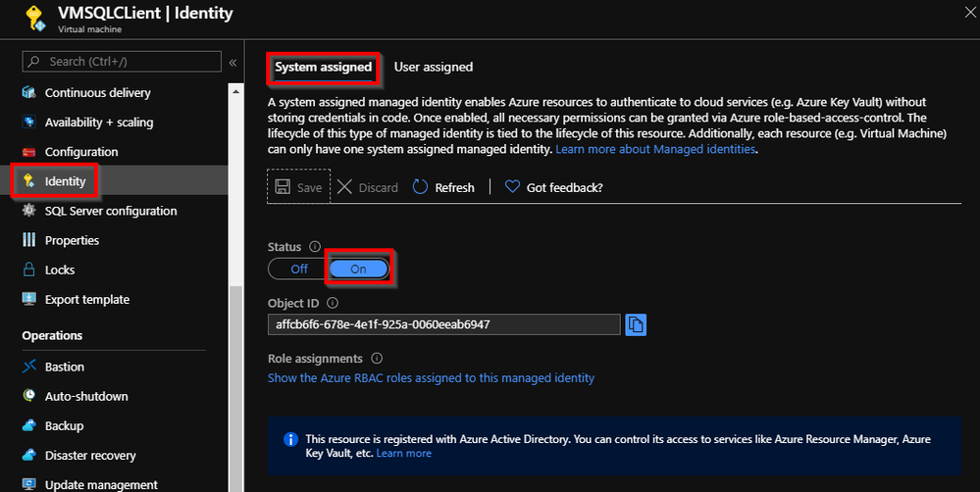Click the Got feedback heart icon
Image resolution: width=980 pixels, height=492 pixels.
[x=512, y=187]
